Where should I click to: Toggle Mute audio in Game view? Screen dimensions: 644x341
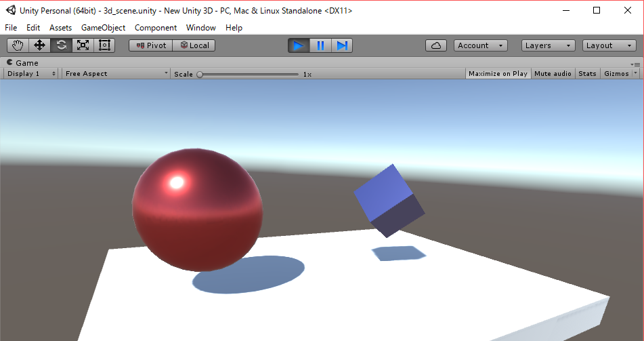553,73
